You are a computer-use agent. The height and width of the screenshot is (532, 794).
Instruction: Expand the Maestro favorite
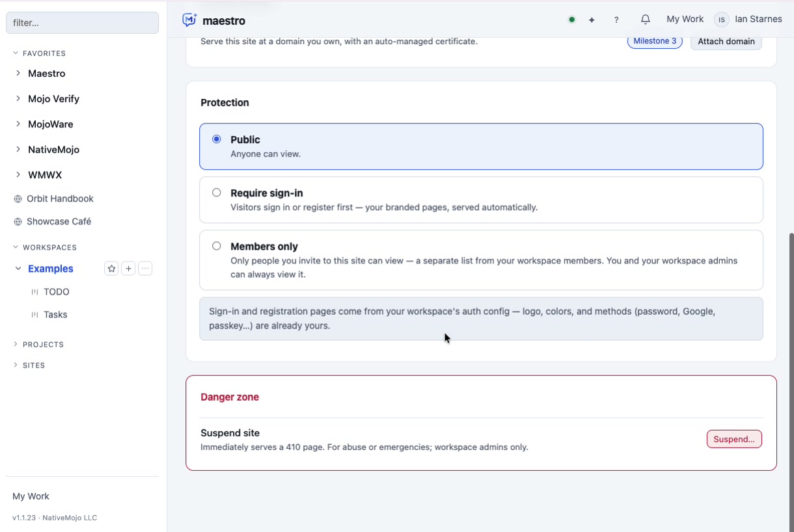[18, 73]
